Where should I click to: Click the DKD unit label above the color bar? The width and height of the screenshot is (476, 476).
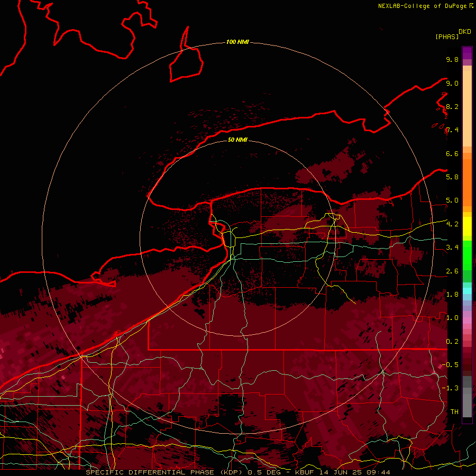click(465, 32)
